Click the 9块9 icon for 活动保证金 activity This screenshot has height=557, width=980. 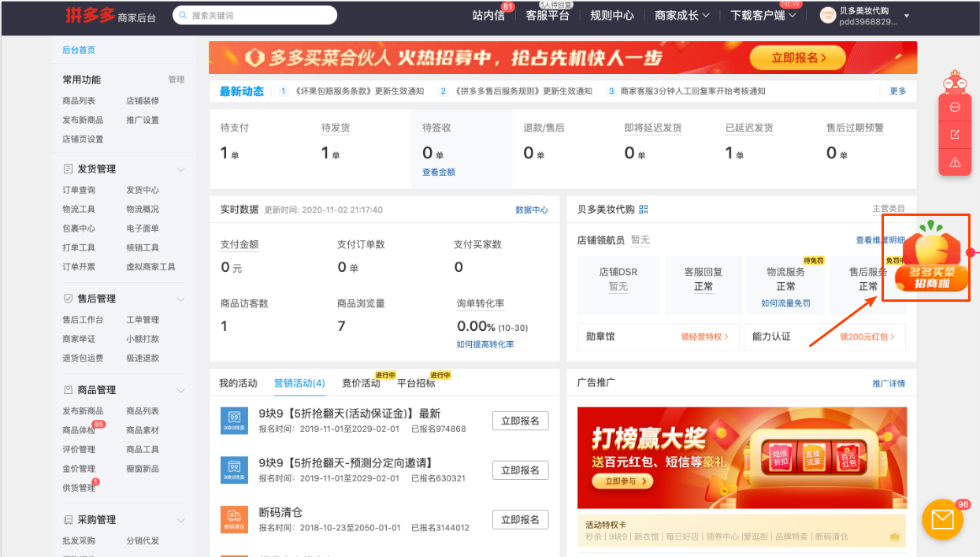[234, 421]
